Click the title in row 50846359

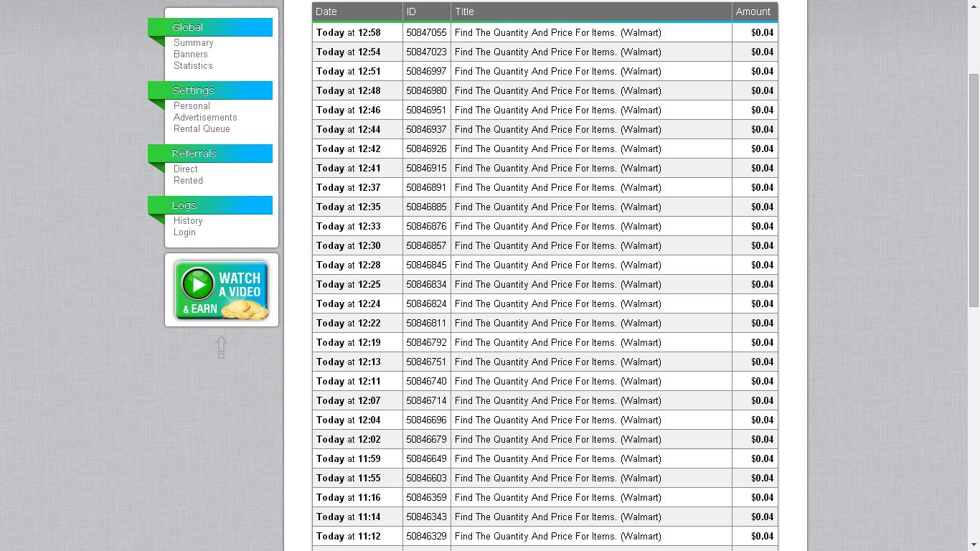point(558,497)
